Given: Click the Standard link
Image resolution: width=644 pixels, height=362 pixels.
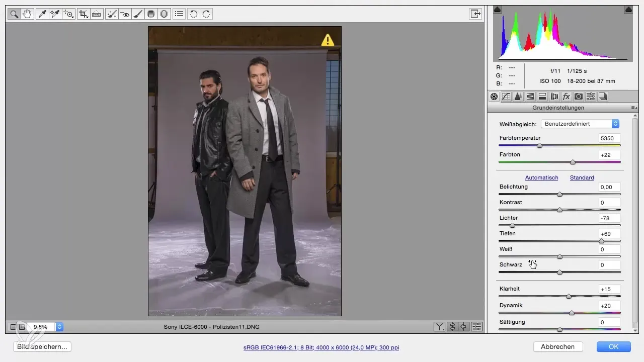Looking at the screenshot, I should 582,177.
